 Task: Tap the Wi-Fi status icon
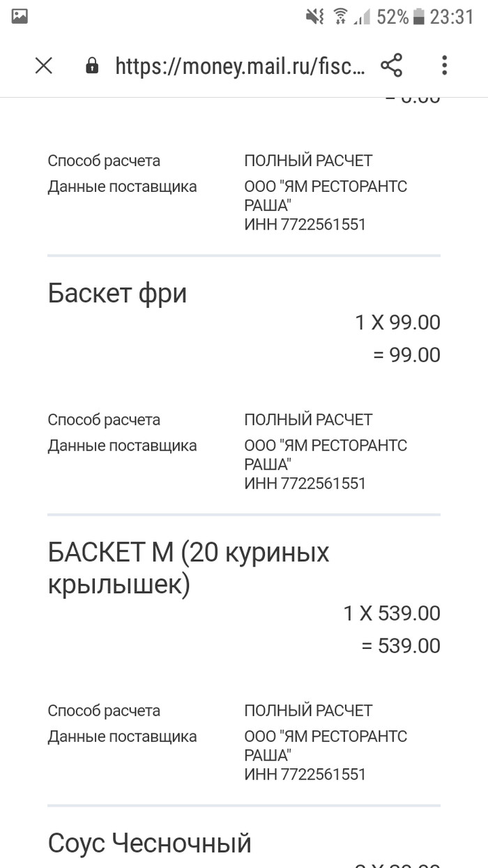(340, 17)
